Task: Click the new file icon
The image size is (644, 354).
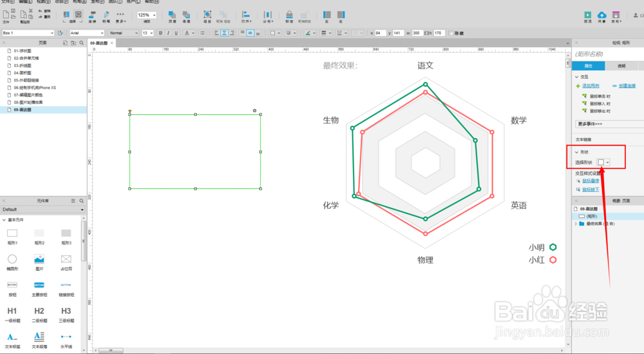Action: coord(6,14)
